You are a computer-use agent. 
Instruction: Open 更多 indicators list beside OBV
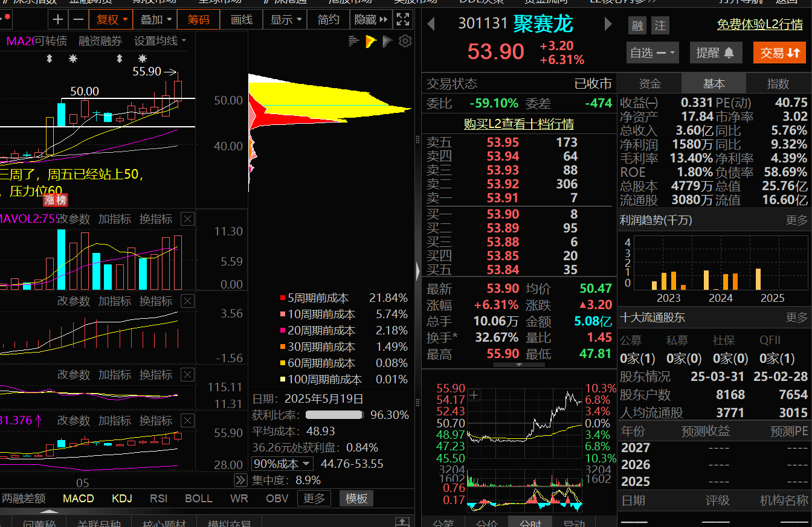(314, 499)
